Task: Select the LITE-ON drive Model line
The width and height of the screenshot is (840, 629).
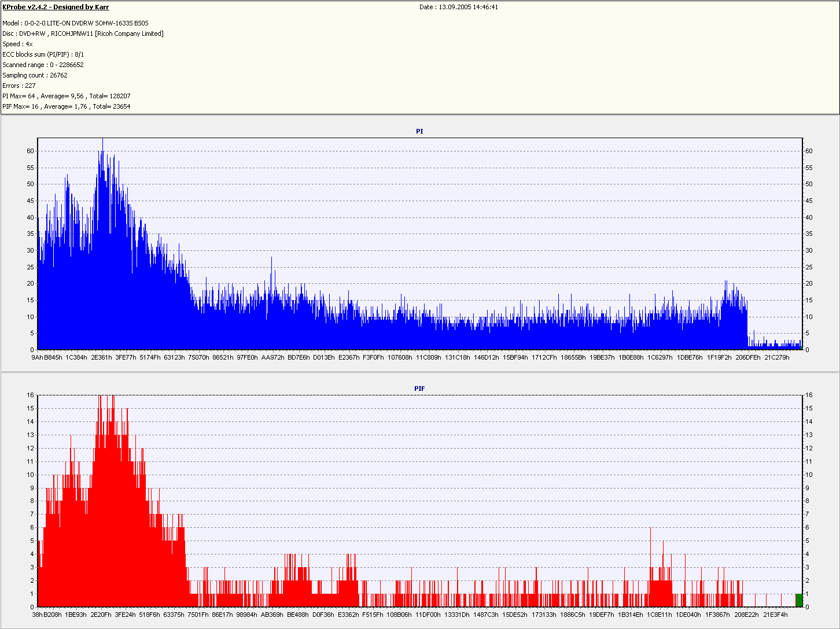Action: tap(75, 23)
